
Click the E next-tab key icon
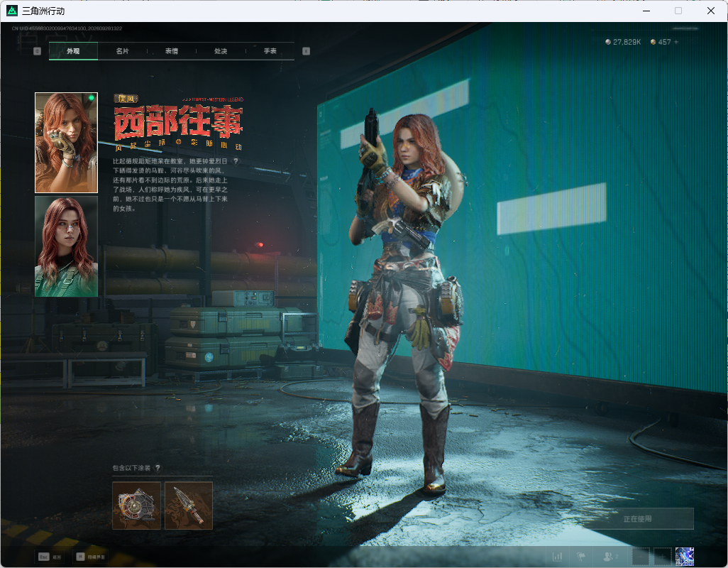click(x=306, y=51)
